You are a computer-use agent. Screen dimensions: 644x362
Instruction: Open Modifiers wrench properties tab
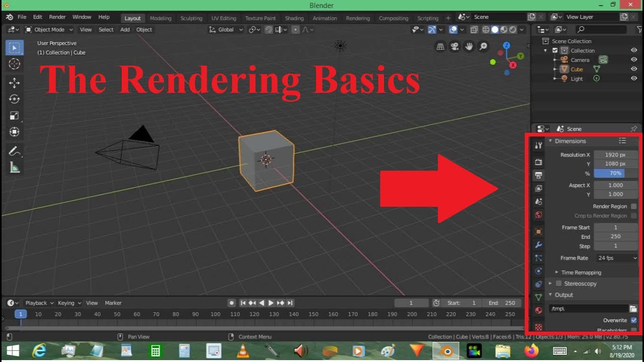click(x=538, y=245)
